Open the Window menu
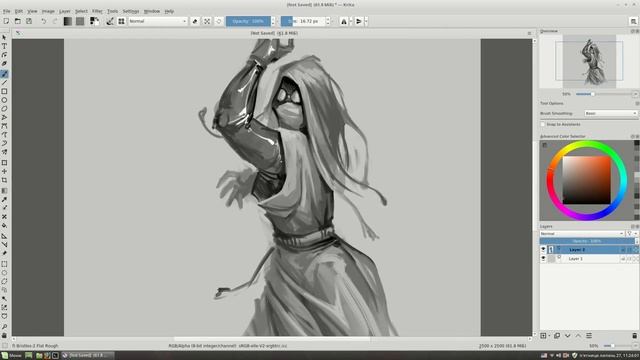640x360 pixels. (152, 11)
